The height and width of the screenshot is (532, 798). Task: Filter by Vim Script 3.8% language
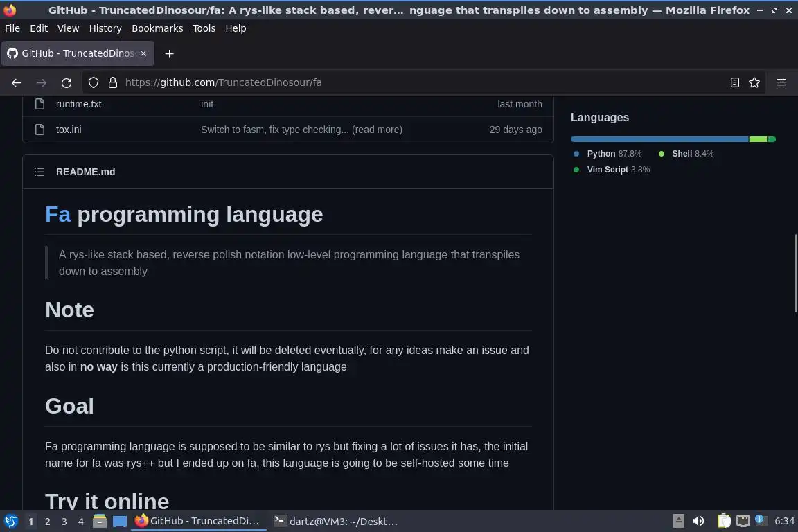612,170
